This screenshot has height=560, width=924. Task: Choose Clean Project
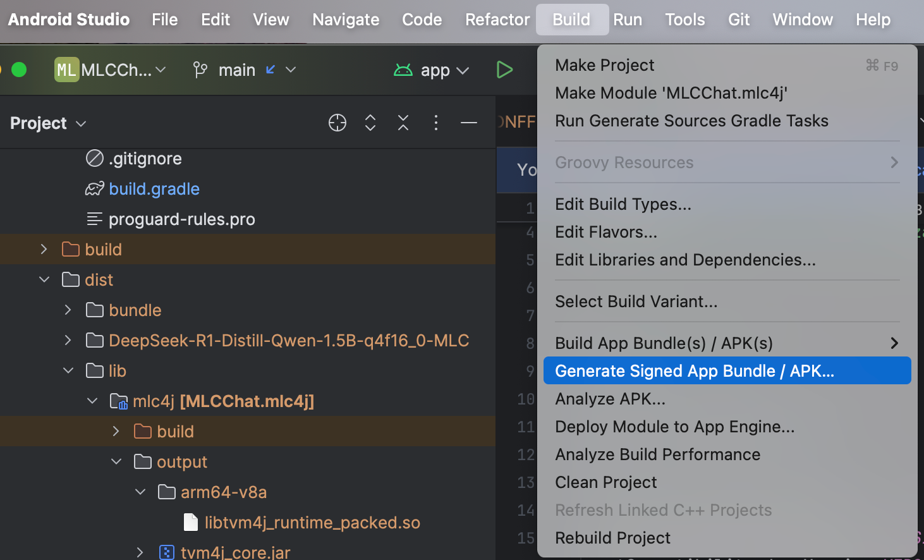(x=727, y=482)
